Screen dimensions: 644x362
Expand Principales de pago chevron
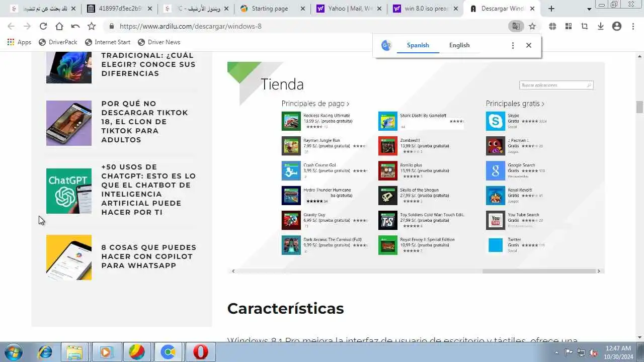tap(348, 104)
